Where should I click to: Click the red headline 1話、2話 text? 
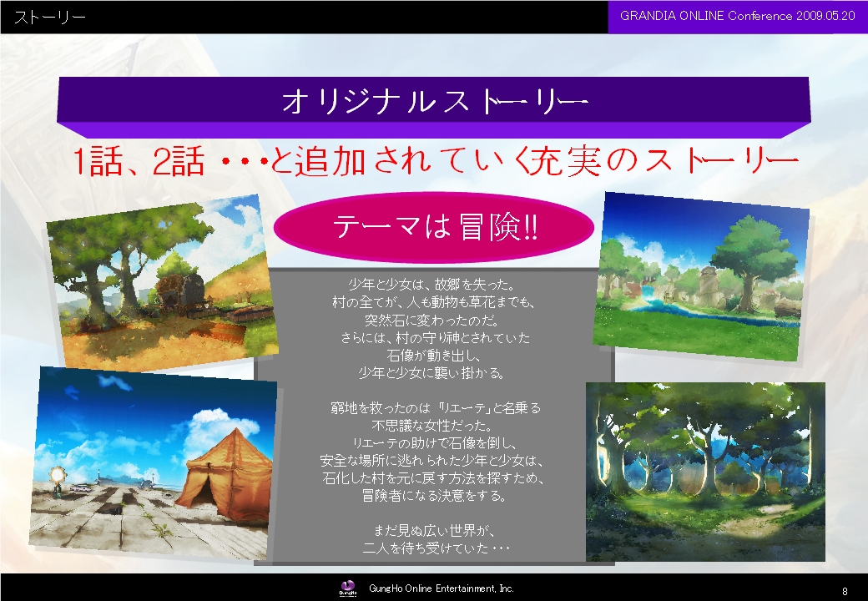pyautogui.click(x=435, y=162)
